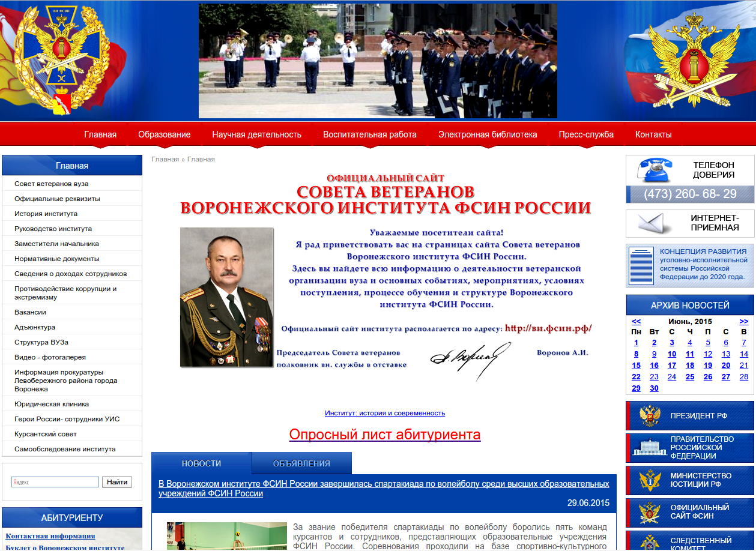Screen dimensions: 756x551
Task: Switch to the Объявления tab
Action: click(301, 463)
